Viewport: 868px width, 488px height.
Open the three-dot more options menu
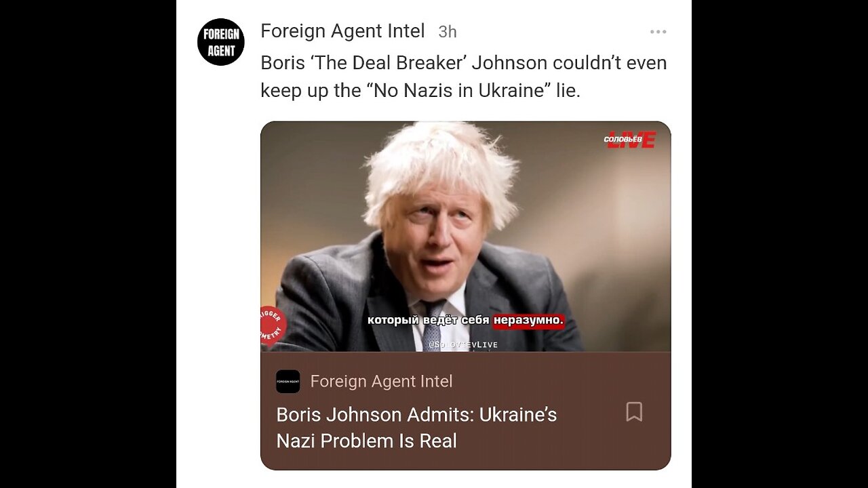[x=658, y=32]
